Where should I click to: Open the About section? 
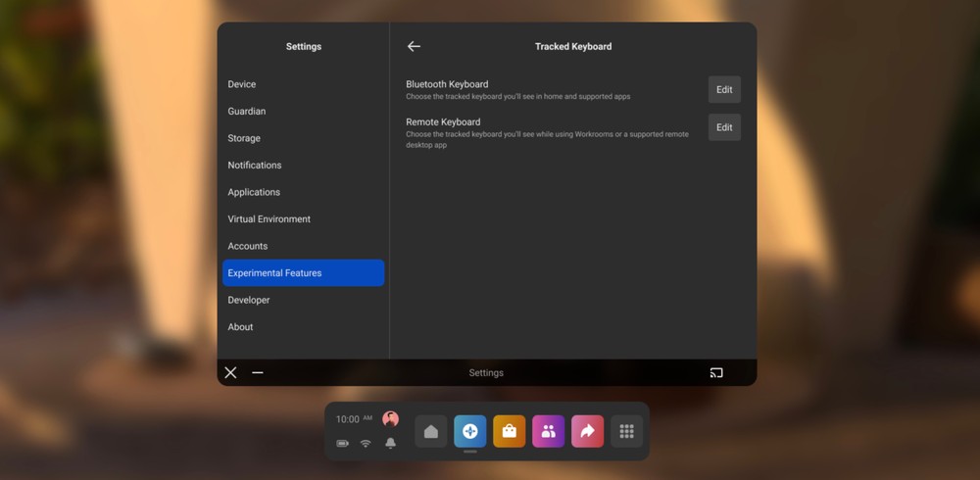(303, 327)
